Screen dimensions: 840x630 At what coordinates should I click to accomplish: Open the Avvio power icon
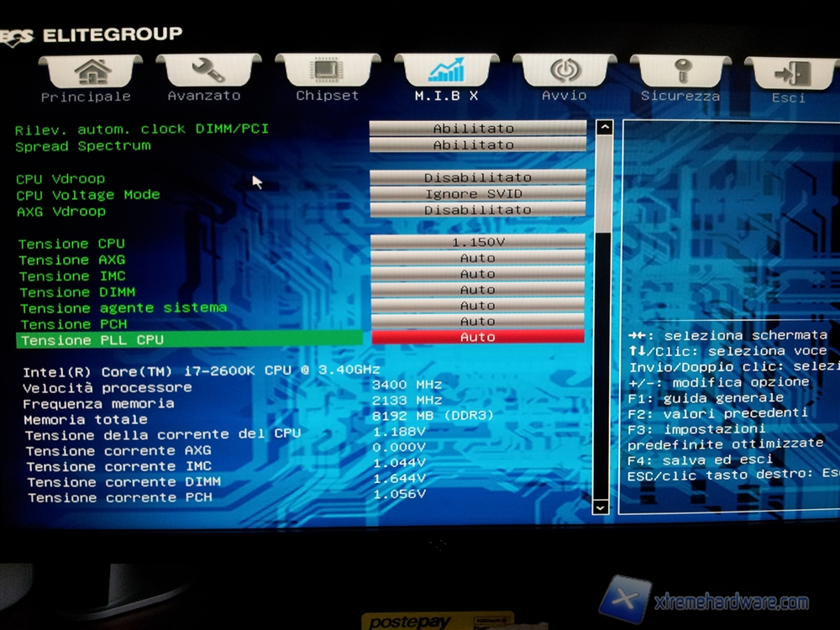click(564, 71)
